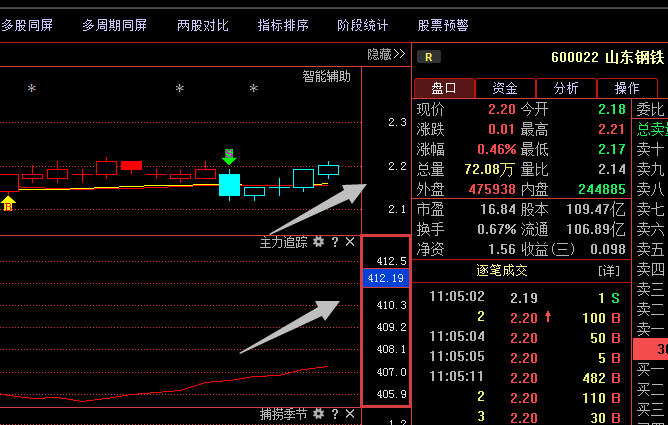Click the 流通 value 106.89亿

click(x=596, y=229)
